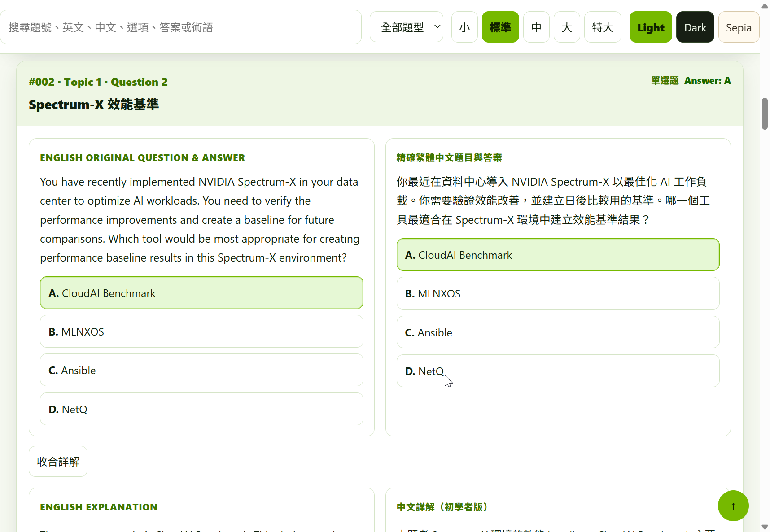770x532 pixels.
Task: Set font size to 特大
Action: tap(603, 27)
